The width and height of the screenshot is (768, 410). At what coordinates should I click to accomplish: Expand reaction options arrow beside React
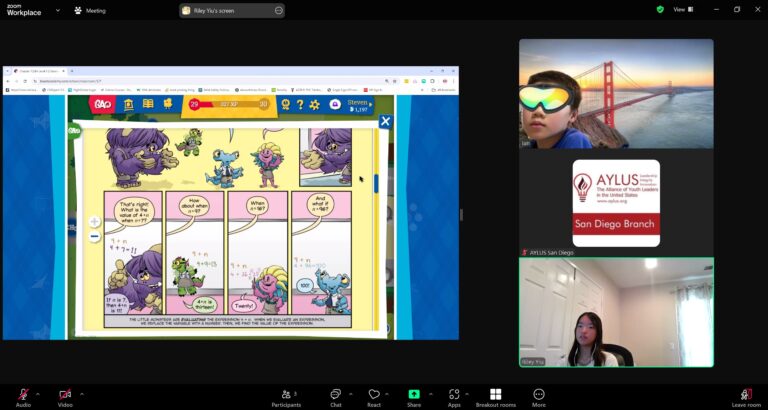tap(387, 393)
